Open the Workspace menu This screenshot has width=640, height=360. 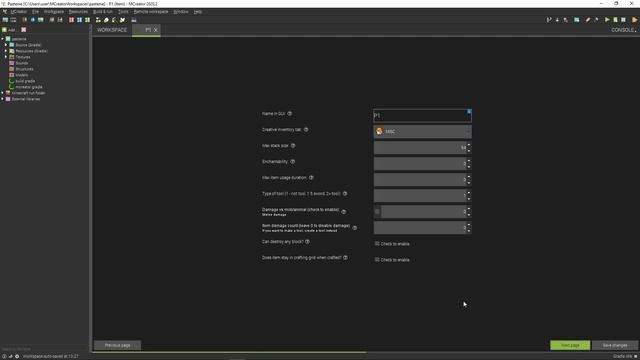click(53, 12)
